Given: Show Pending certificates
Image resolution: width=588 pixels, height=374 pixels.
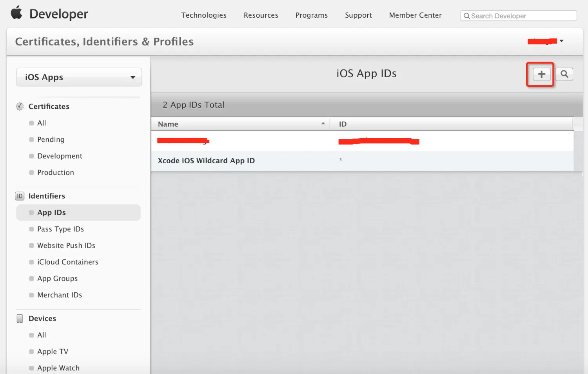Looking at the screenshot, I should [51, 139].
